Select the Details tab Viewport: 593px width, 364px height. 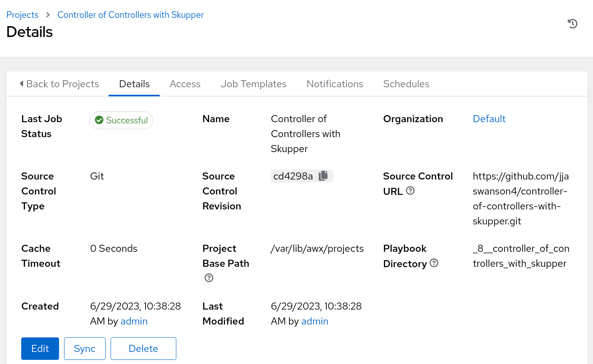134,84
